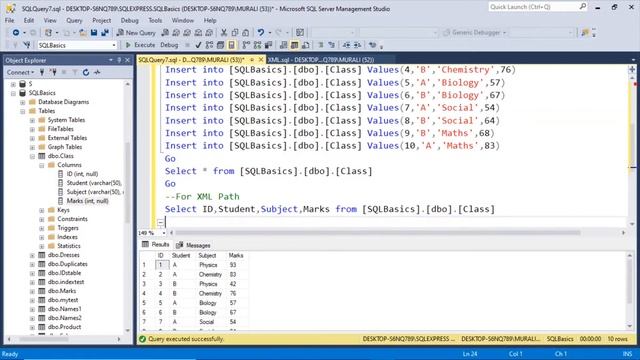
Task: Click the Chemistry cell in row 2
Action: click(210, 275)
